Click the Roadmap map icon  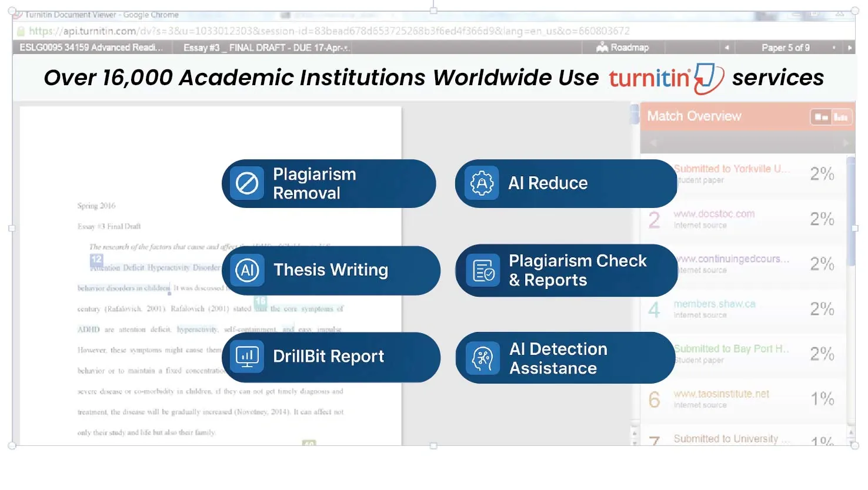tap(602, 47)
